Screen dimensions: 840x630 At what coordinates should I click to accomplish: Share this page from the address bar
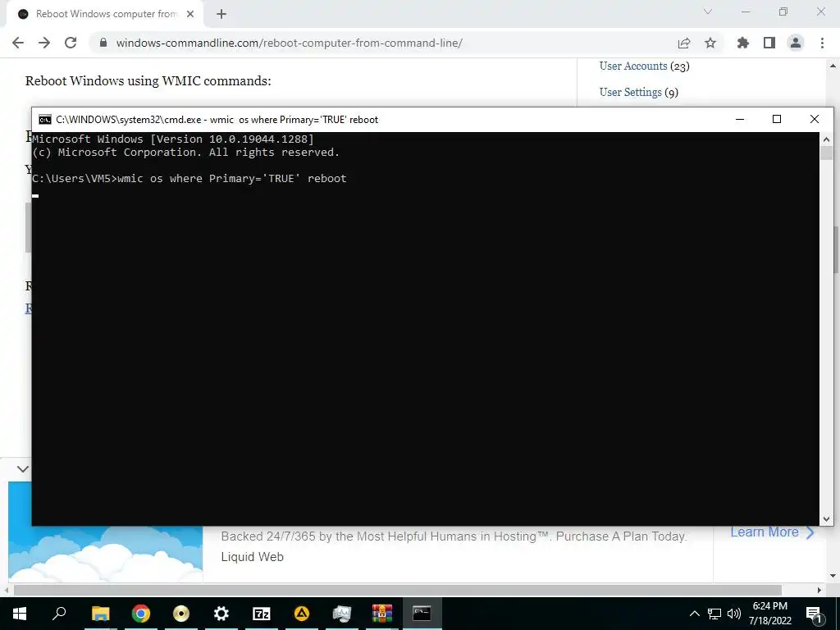point(684,43)
